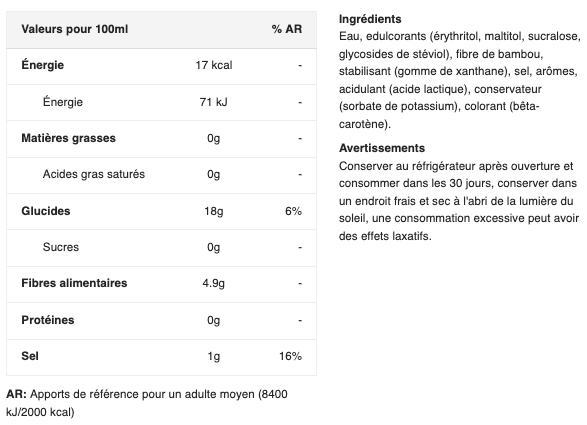Screen dimensions: 587x425
Task: Select the '% AR' column header
Action: (287, 29)
